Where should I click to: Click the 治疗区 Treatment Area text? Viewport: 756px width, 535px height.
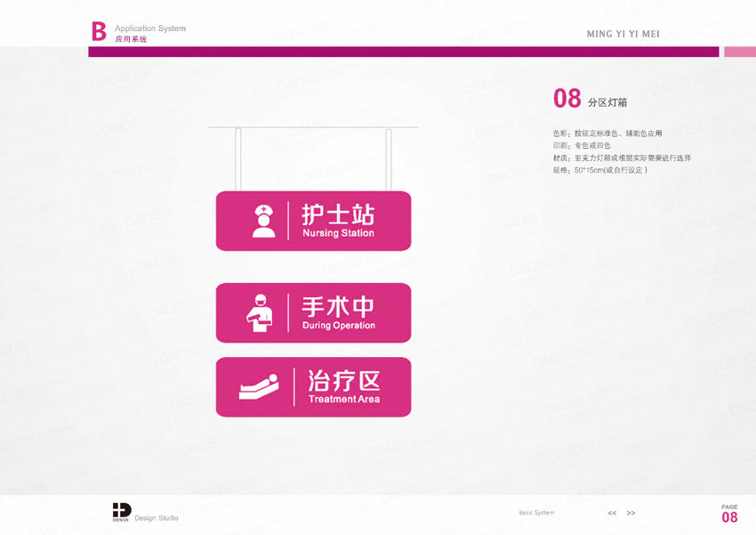tap(343, 387)
